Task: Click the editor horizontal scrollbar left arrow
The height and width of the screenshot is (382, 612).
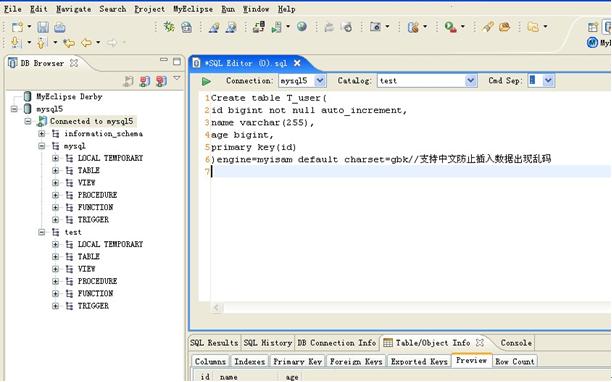Action: click(x=217, y=308)
